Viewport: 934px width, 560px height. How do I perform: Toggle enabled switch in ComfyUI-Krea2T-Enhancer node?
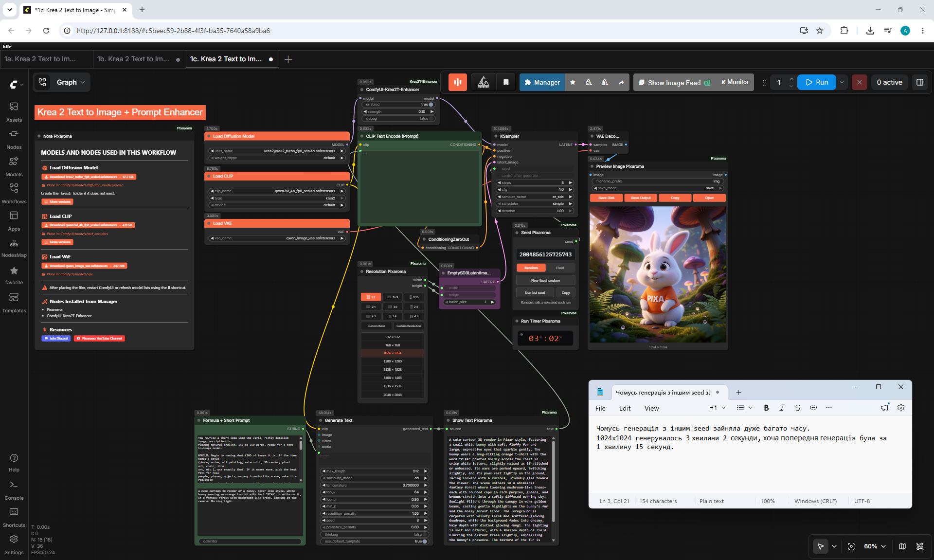(x=398, y=105)
